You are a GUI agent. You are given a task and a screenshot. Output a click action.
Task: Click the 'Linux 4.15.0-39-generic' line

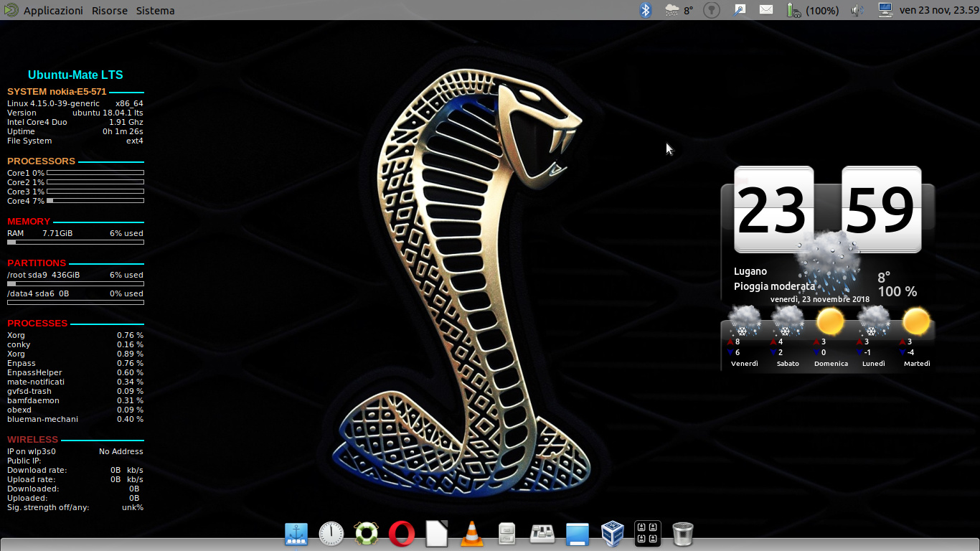(53, 103)
